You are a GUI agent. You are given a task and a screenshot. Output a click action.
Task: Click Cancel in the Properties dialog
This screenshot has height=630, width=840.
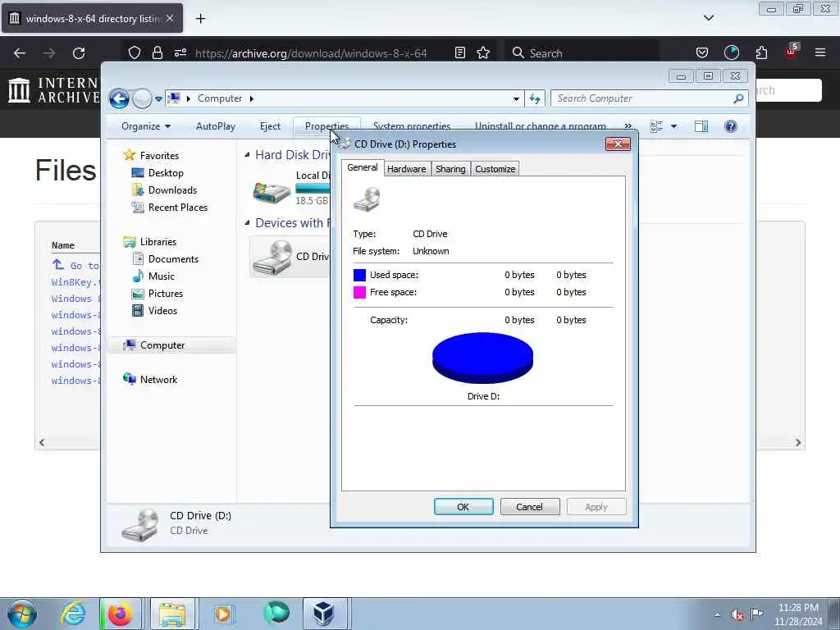point(529,507)
